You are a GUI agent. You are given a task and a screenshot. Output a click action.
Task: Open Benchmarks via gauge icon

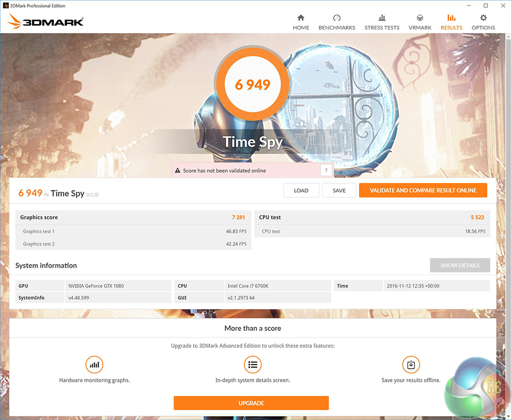(x=336, y=17)
